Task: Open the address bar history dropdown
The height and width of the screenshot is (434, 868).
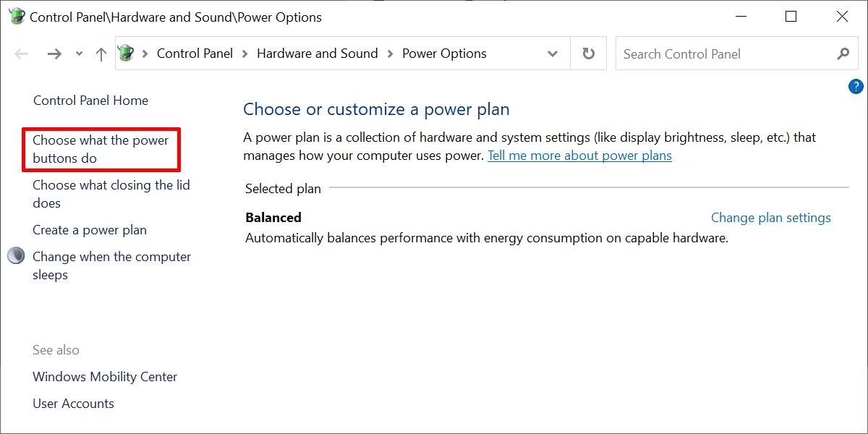Action: pos(553,54)
